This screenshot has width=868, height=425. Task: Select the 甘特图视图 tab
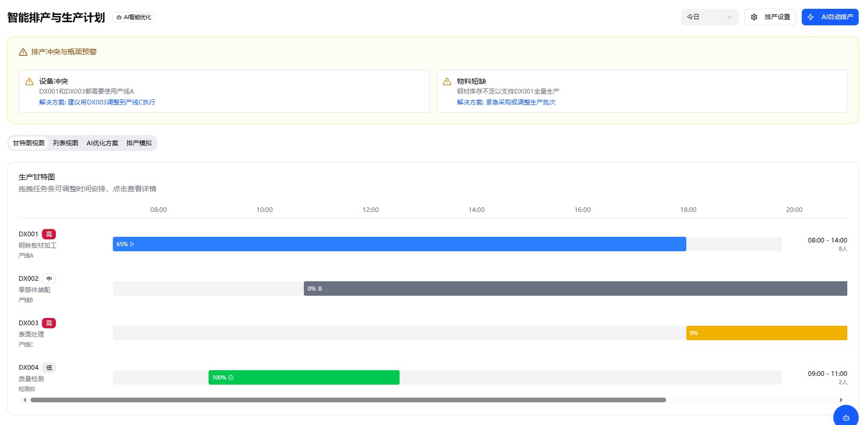pos(29,143)
